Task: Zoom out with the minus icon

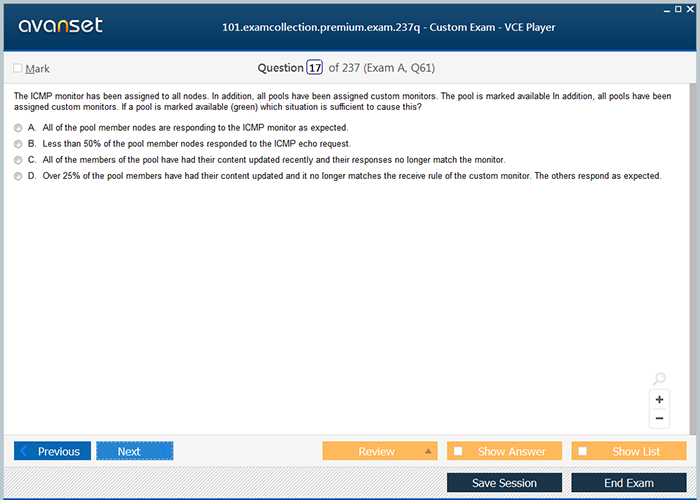Action: [x=659, y=418]
